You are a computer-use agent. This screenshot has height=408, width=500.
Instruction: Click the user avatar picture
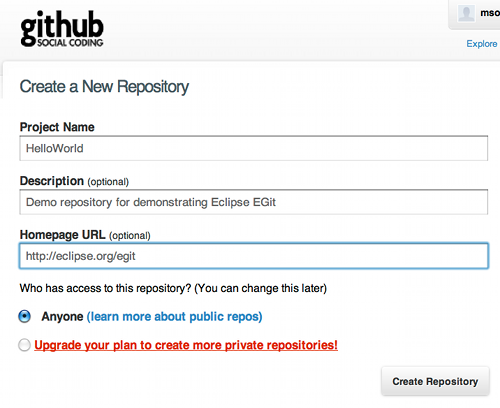tap(466, 13)
